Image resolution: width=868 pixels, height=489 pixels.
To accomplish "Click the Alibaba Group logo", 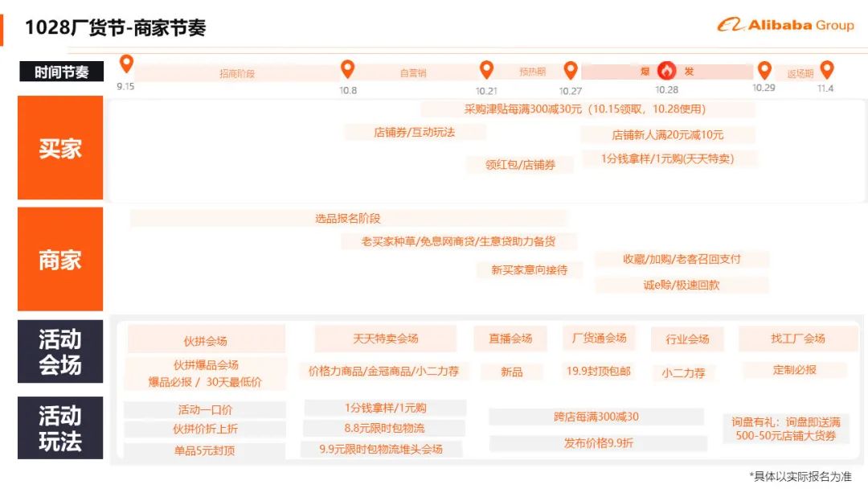I will (785, 25).
